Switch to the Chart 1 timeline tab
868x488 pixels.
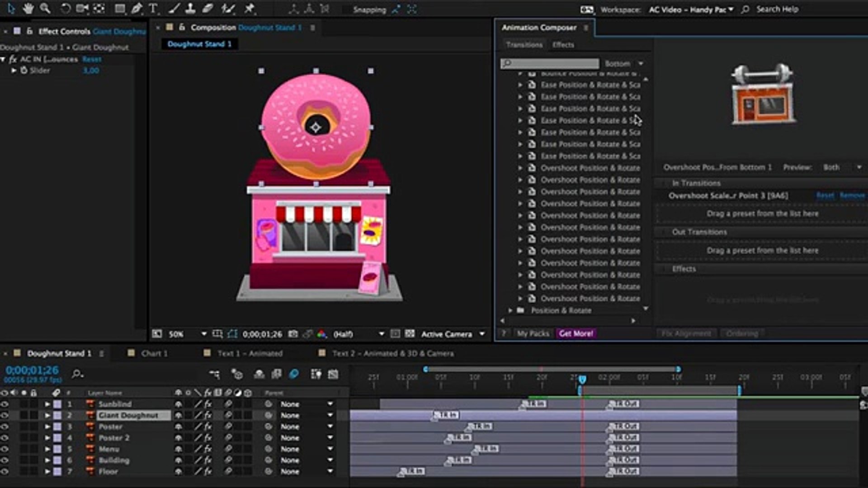(154, 353)
